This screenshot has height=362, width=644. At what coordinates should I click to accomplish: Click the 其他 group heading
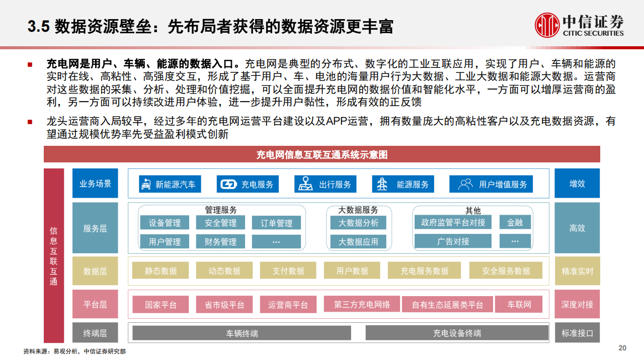(473, 210)
